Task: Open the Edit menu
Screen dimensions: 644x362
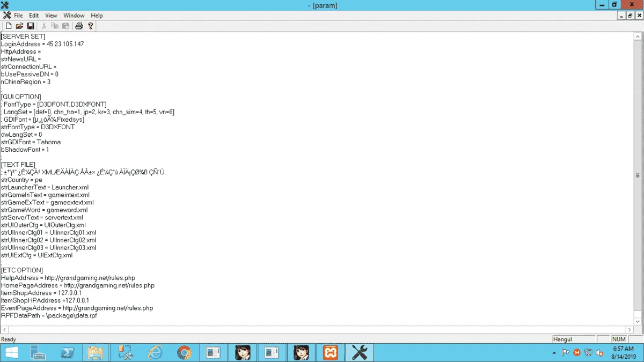Action: [x=34, y=16]
